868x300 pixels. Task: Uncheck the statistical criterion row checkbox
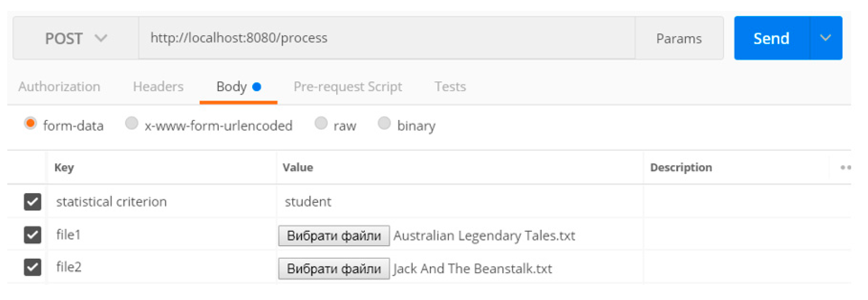click(x=33, y=202)
